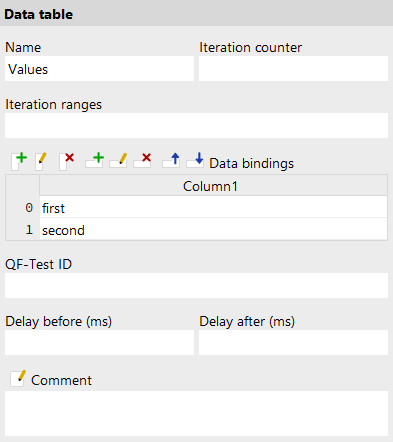Click the Delay after (ms) field
The image size is (393, 442).
(x=293, y=343)
